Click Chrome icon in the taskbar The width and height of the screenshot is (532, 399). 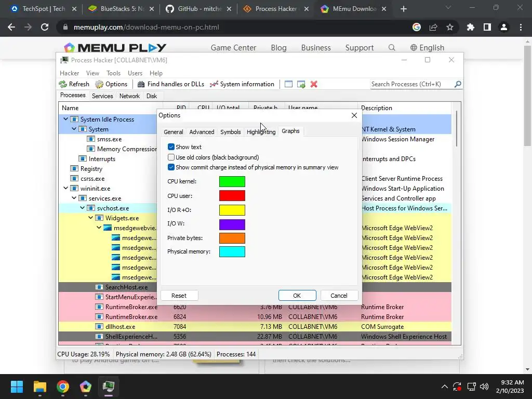point(63,387)
